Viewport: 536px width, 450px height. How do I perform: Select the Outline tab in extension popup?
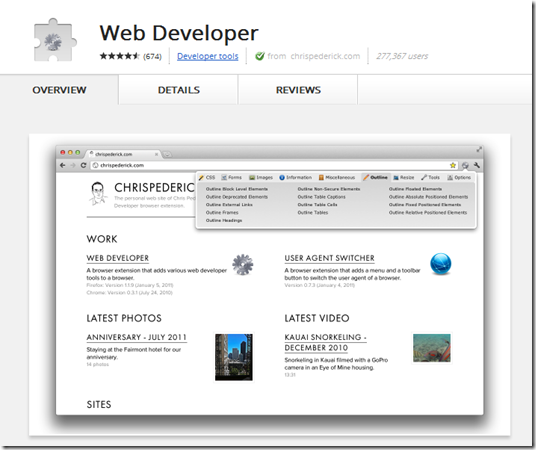375,177
